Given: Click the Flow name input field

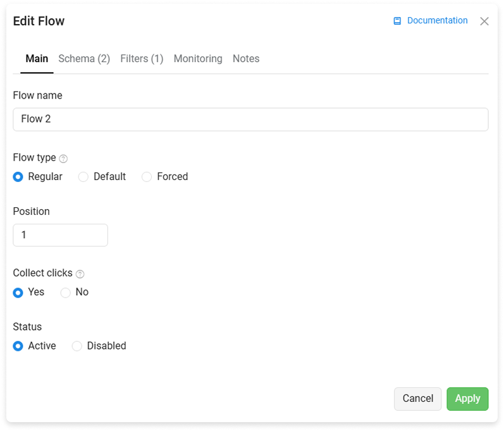Looking at the screenshot, I should point(250,119).
